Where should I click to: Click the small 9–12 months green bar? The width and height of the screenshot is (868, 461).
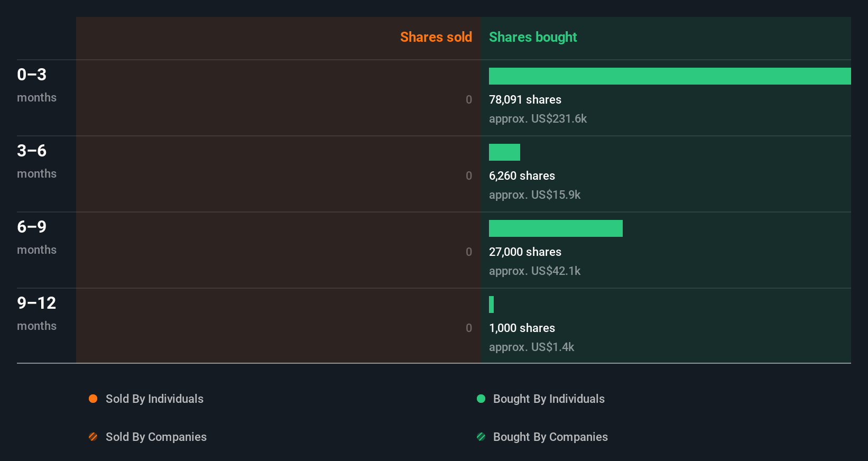coord(492,305)
